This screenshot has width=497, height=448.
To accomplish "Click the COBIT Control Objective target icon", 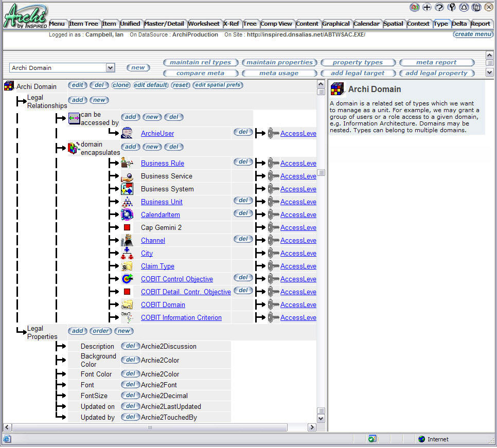I will point(127,279).
